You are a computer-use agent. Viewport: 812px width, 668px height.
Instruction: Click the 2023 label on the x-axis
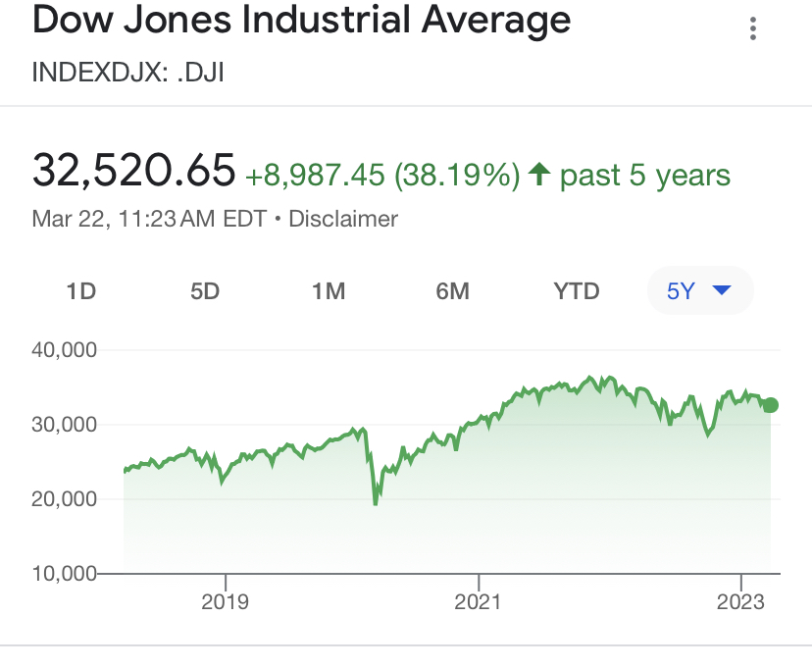point(740,601)
